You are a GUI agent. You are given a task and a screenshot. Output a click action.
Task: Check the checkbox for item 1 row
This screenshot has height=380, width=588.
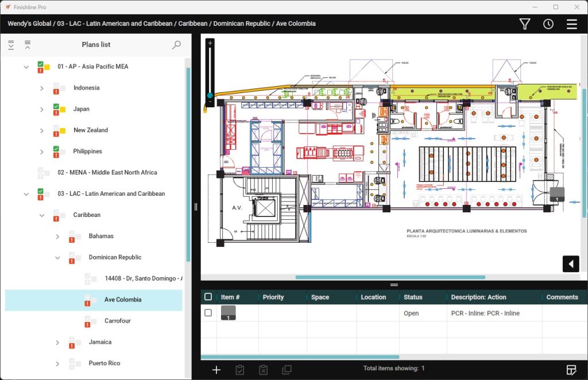click(208, 313)
